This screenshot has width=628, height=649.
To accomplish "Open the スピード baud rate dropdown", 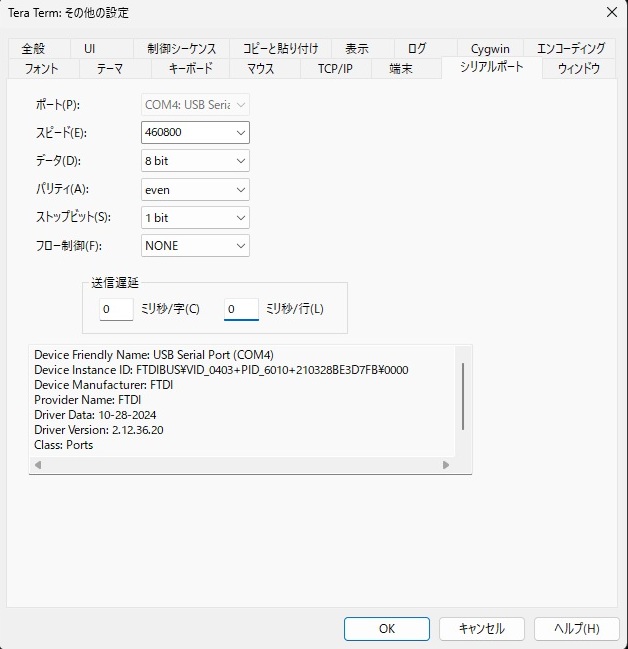I will point(195,132).
